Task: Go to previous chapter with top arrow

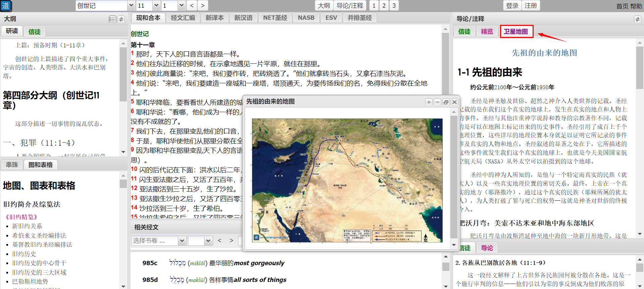Action: (x=192, y=5)
